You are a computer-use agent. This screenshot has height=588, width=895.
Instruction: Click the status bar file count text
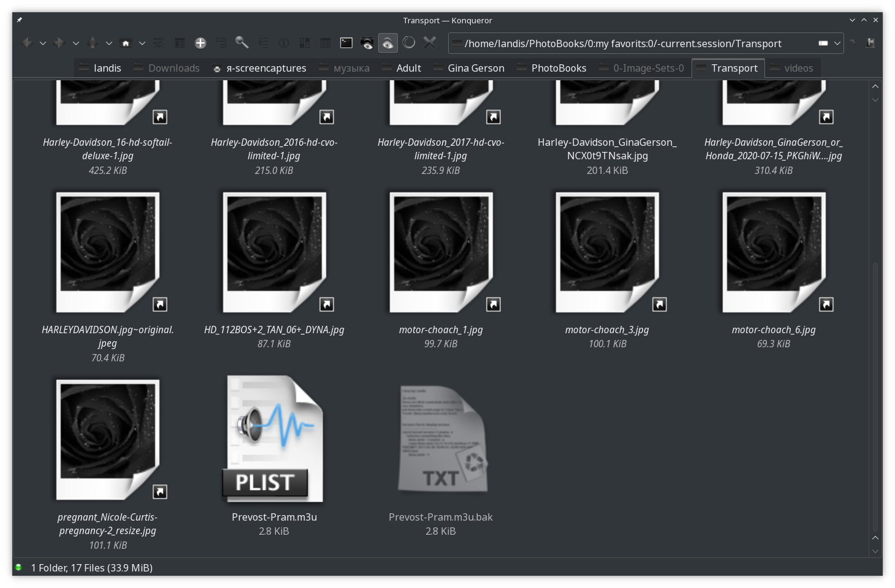coord(92,568)
